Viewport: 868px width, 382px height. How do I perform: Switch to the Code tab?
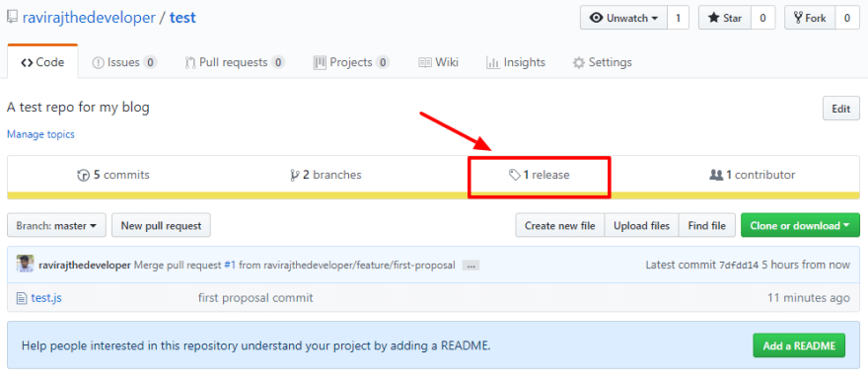click(42, 62)
